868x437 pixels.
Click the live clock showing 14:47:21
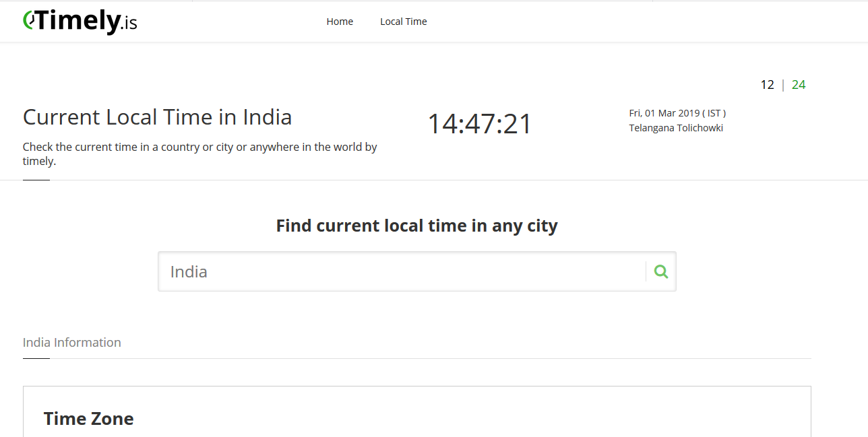(479, 123)
